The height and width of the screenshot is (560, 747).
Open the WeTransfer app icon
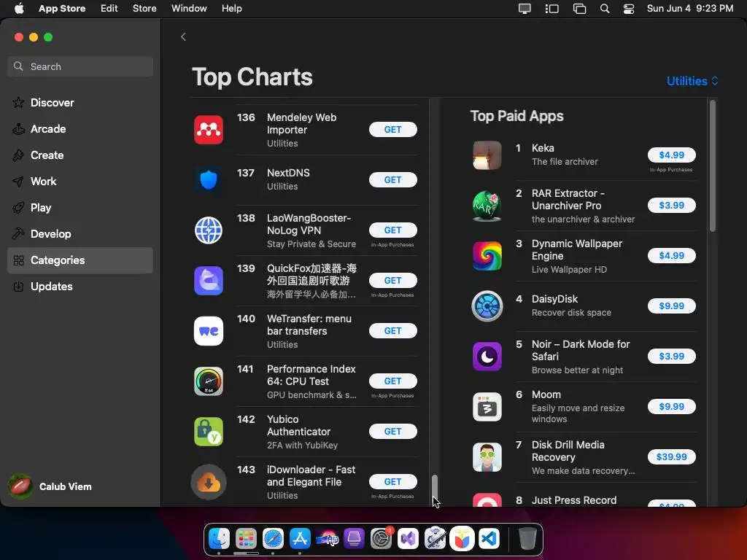tap(208, 331)
